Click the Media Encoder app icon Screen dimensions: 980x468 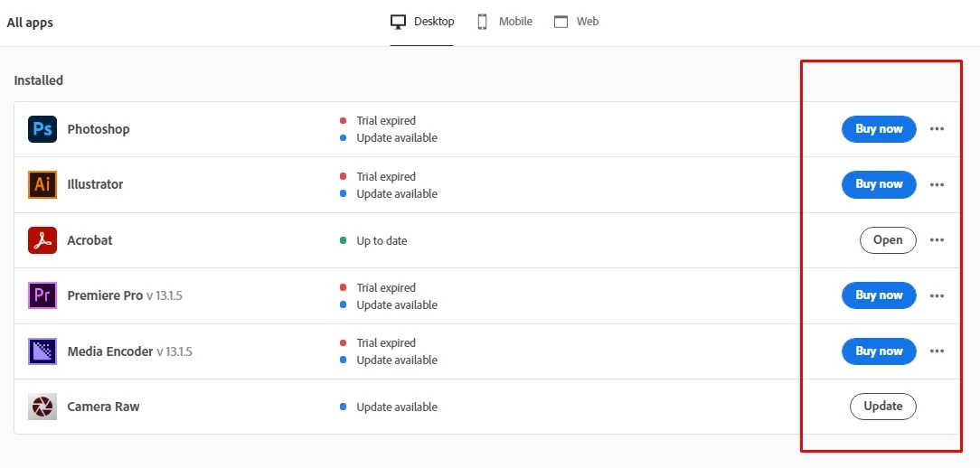pos(42,351)
